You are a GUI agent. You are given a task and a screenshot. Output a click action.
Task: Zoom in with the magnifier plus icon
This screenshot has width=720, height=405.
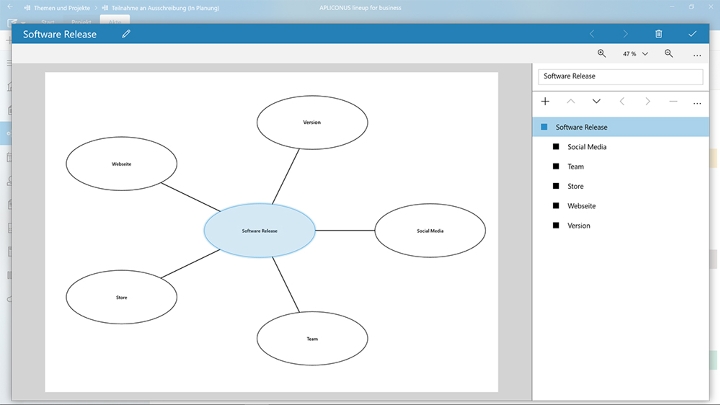coord(602,54)
